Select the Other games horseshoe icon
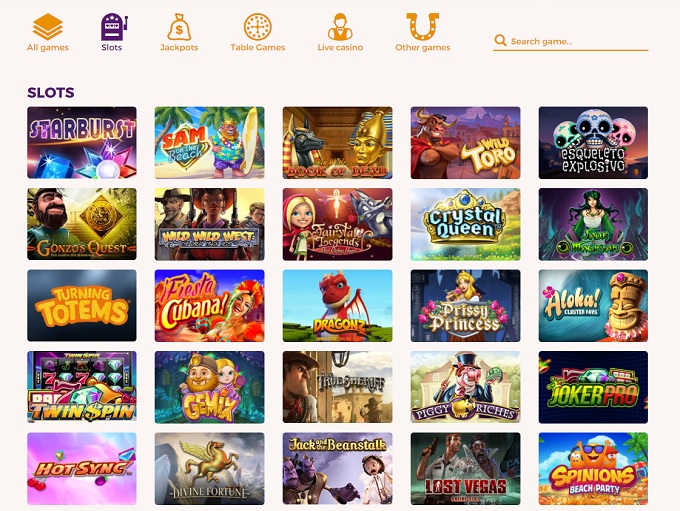680x511 pixels. click(x=422, y=27)
